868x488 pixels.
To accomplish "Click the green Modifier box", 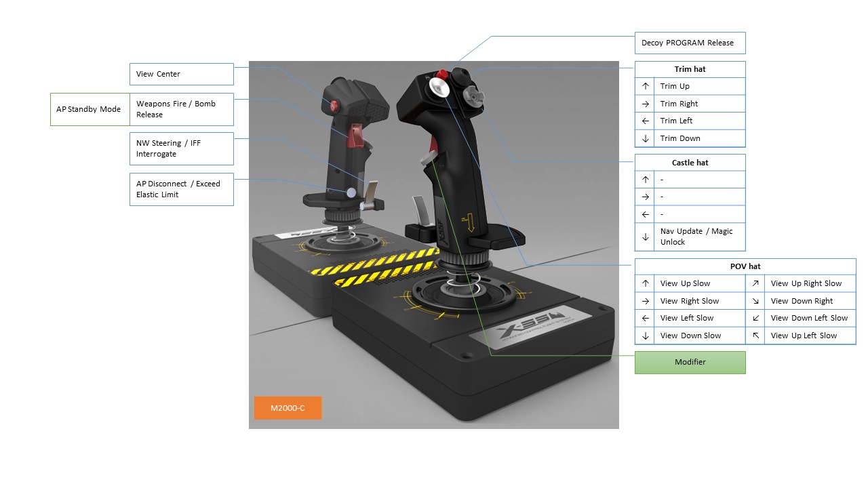I will click(x=690, y=362).
